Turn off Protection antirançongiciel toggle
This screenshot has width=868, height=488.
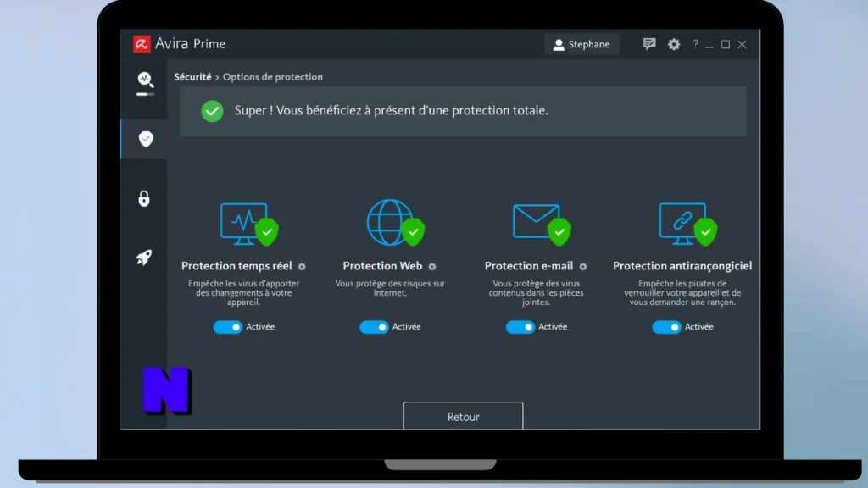coord(666,327)
